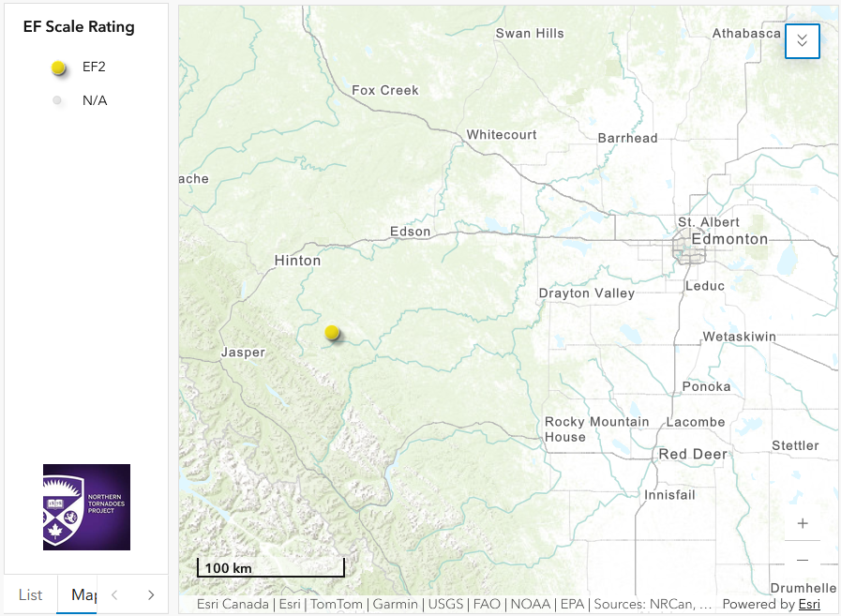Click the Hinton town label
The height and width of the screenshot is (616, 841).
(297, 261)
